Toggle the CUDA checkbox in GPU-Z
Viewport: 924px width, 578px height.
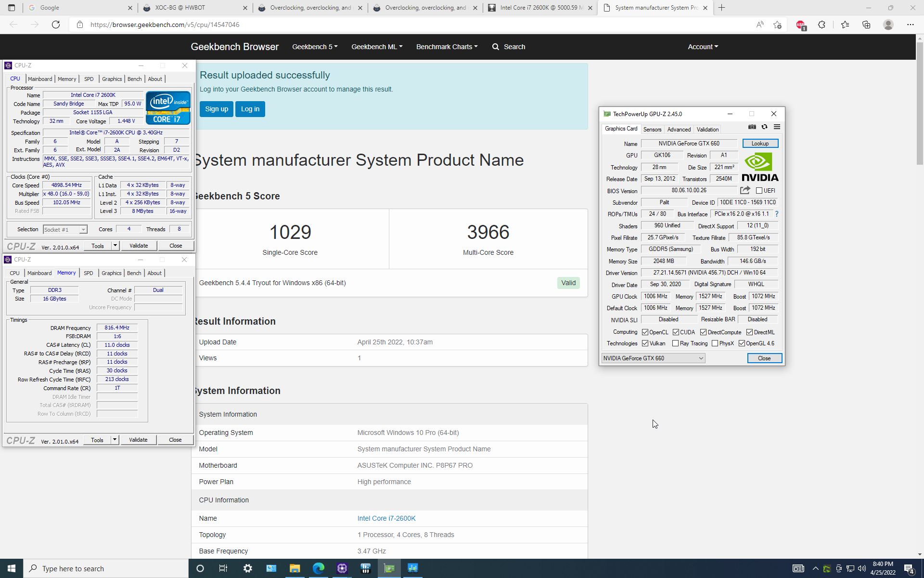[676, 332]
